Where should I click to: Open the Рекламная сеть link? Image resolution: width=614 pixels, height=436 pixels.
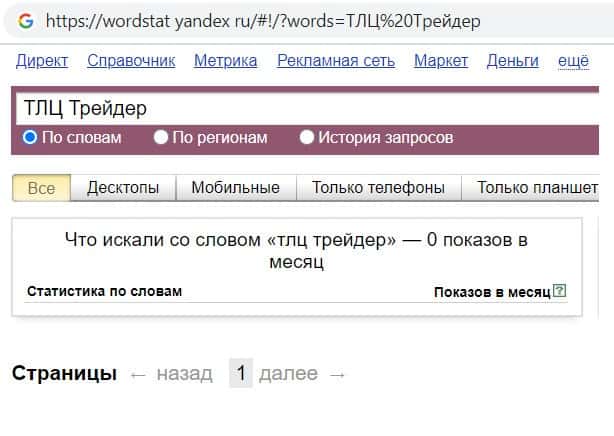coord(336,61)
